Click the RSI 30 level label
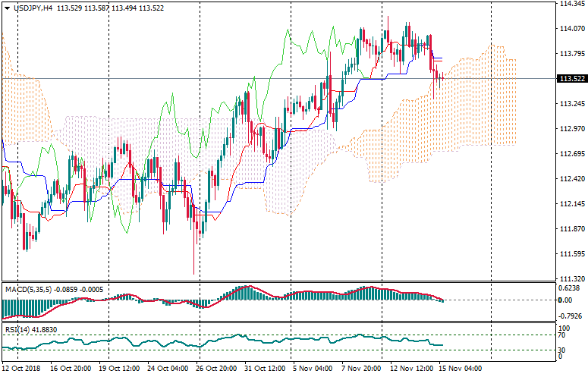This screenshot has height=377, width=588. click(x=562, y=350)
